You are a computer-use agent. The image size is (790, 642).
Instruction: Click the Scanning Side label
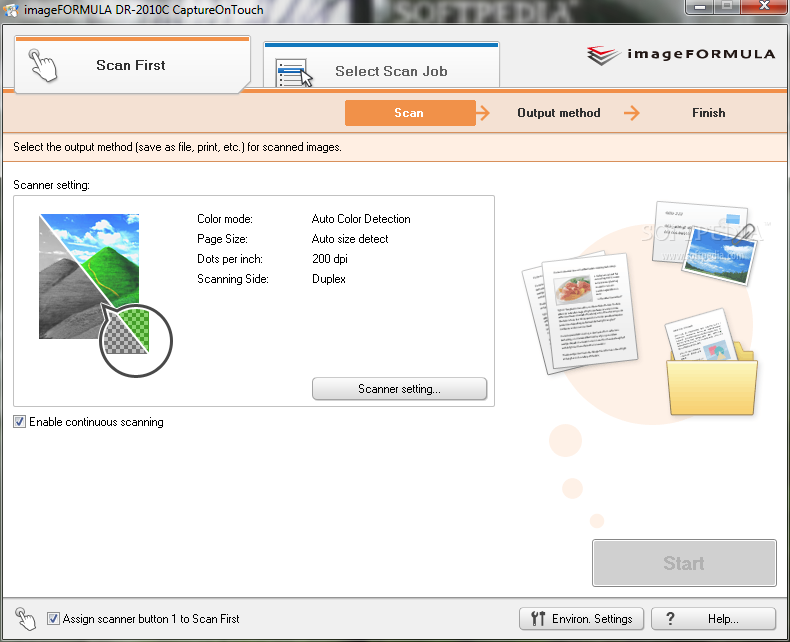tap(233, 279)
